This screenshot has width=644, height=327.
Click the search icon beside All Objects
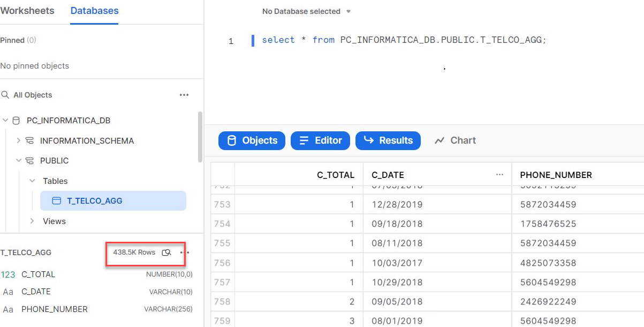tap(5, 95)
